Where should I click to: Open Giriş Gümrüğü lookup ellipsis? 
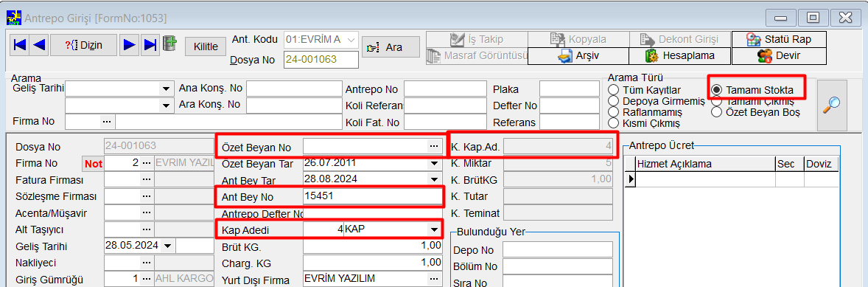146,278
